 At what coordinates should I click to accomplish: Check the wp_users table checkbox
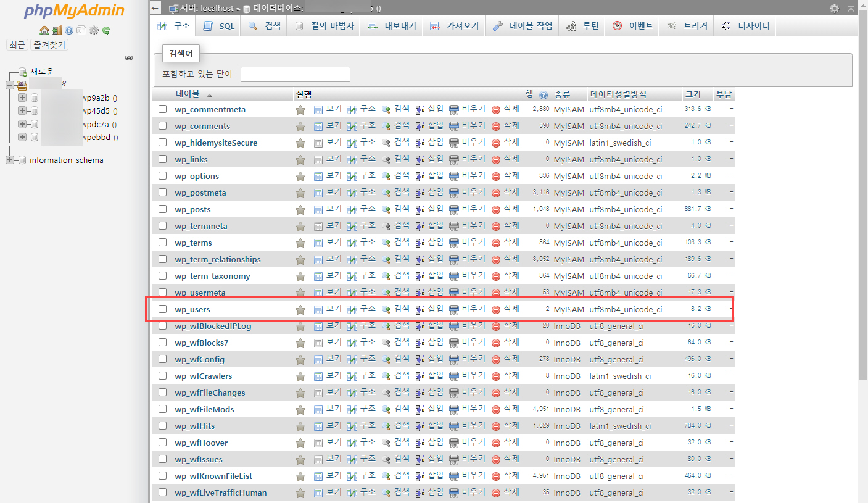tap(163, 309)
